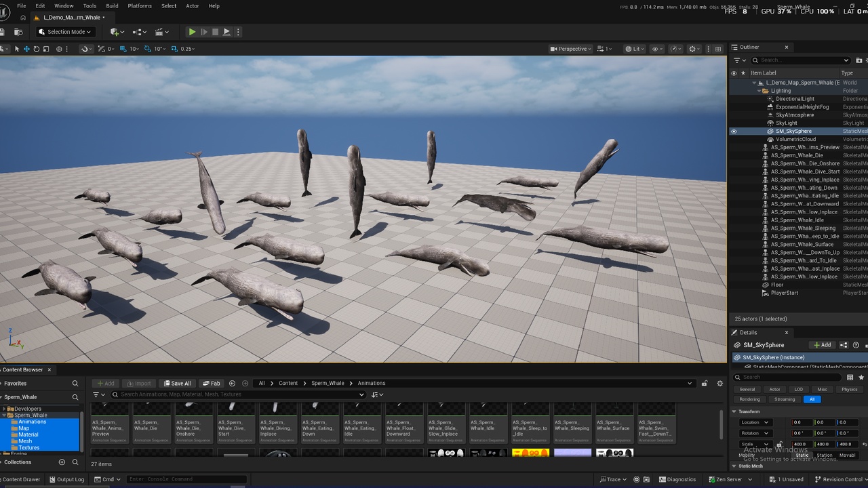
Task: Open the Outliner filter dropdown
Action: tap(738, 60)
